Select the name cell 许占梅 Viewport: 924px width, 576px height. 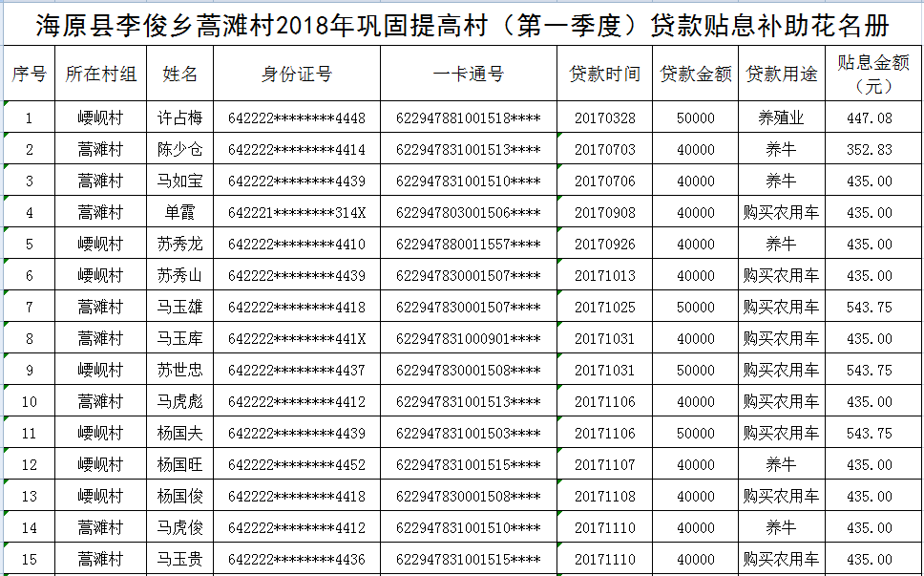tap(179, 118)
